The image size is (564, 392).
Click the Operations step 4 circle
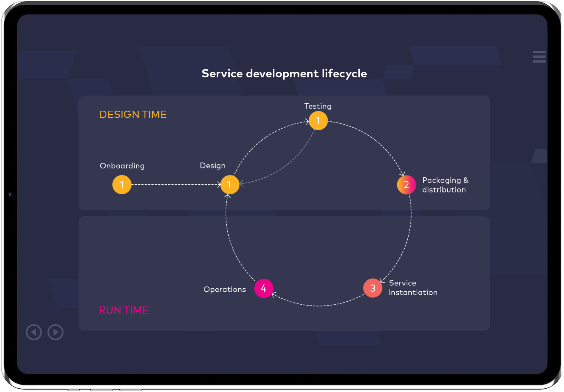coord(263,288)
